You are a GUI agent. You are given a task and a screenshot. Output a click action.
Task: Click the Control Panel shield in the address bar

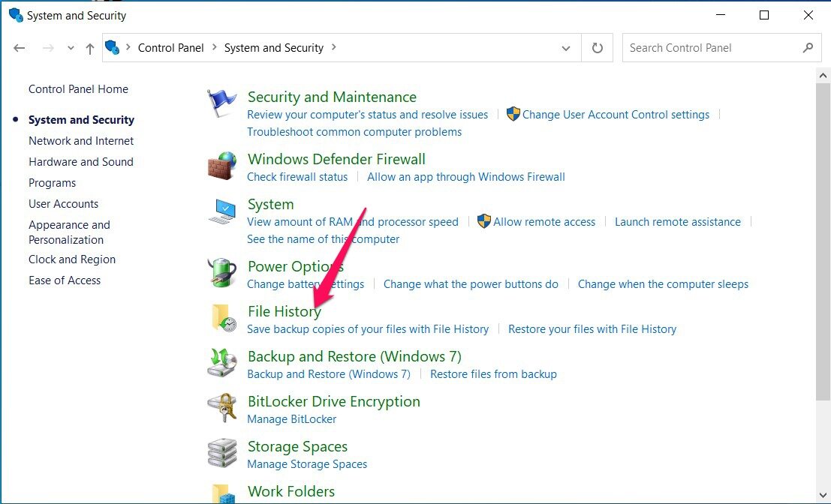coord(112,47)
